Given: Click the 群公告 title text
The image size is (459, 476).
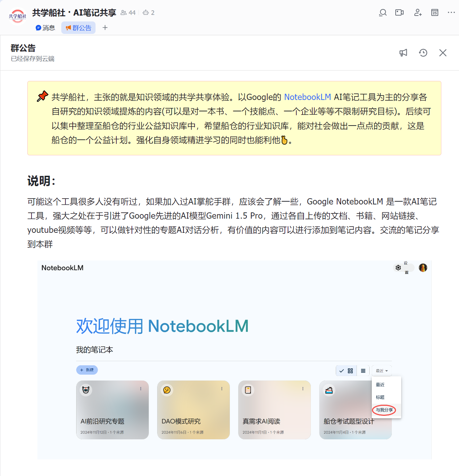Looking at the screenshot, I should 23,48.
